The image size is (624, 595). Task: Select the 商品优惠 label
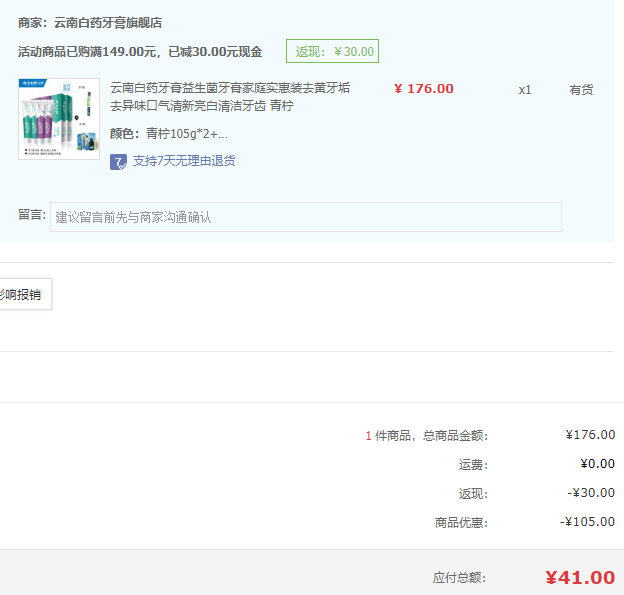click(461, 523)
